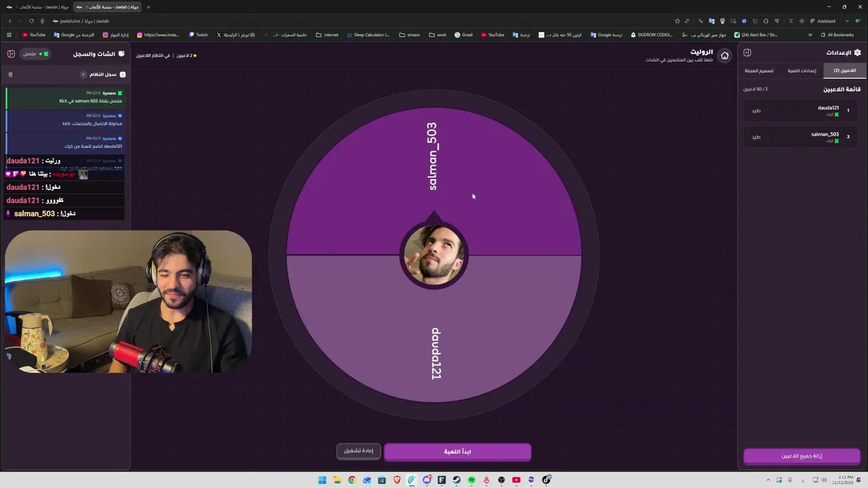Switch to the إعدادات اللعبة tab
Image resolution: width=868 pixels, height=488 pixels.
pyautogui.click(x=802, y=70)
